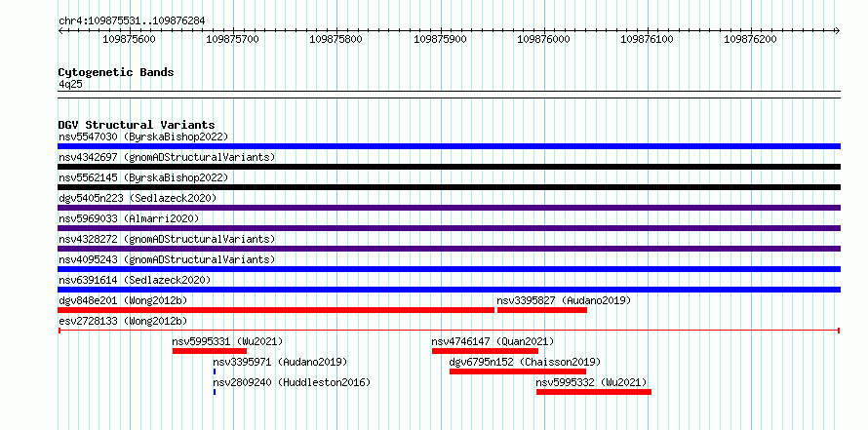This screenshot has width=868, height=430.
Task: Click the blue bar under nsv5547030
Action: [449, 146]
